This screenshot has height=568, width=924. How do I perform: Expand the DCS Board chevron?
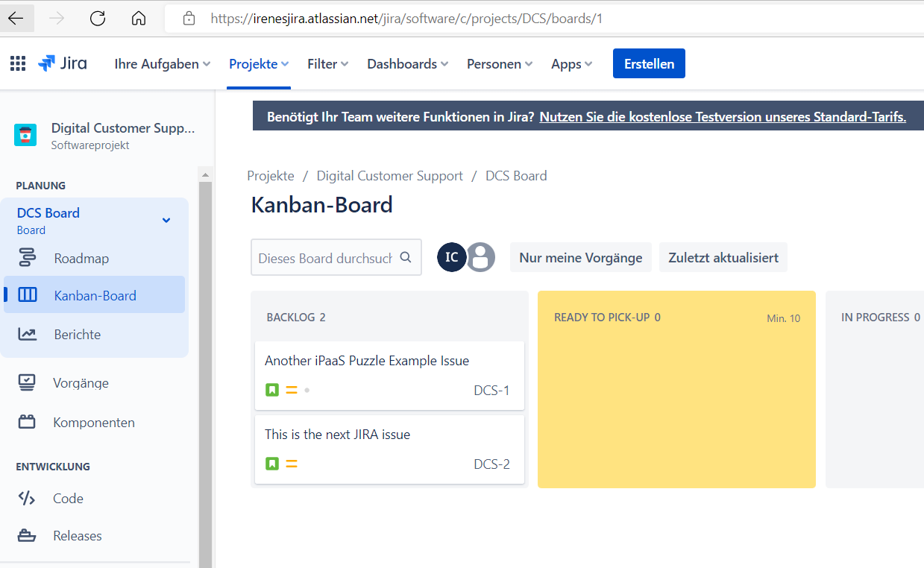point(166,220)
